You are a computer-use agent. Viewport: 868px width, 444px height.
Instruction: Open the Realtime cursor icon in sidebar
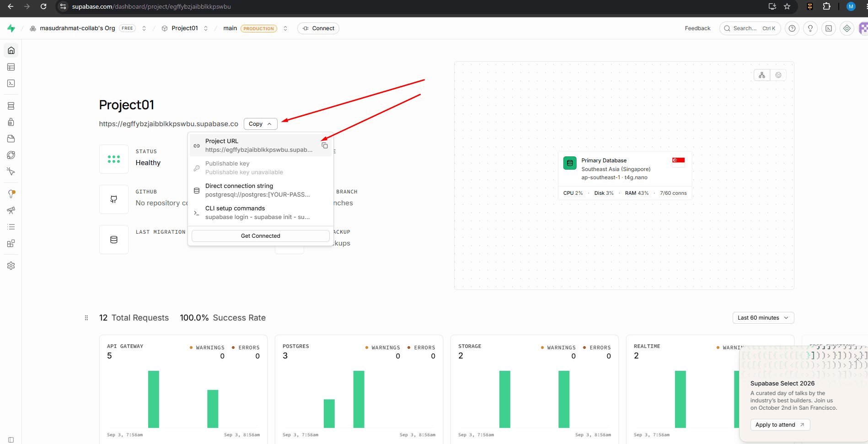11,171
